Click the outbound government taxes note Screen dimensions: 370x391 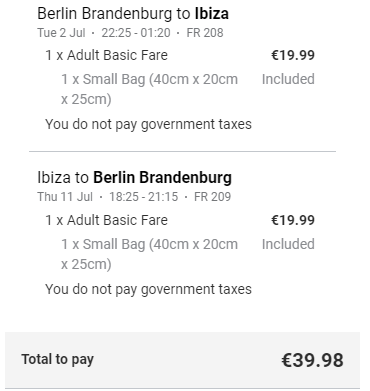[148, 124]
